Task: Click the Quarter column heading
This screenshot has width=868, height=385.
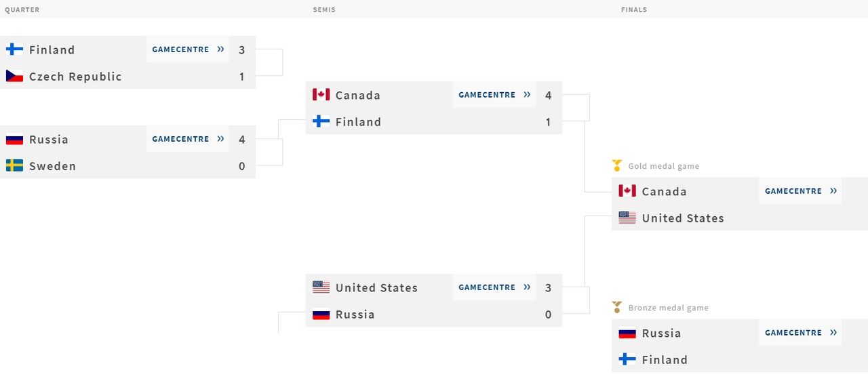Action: tap(22, 10)
